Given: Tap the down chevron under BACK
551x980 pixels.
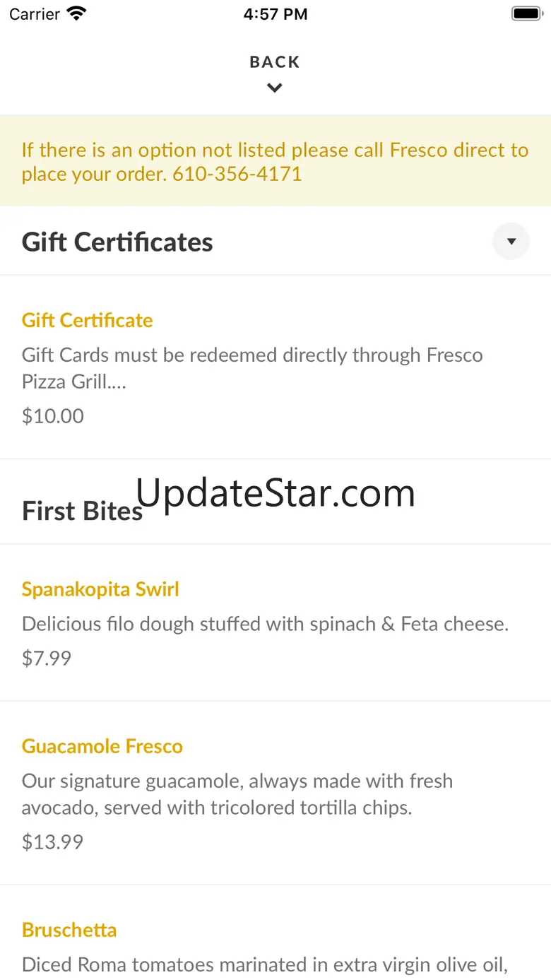Looking at the screenshot, I should tap(275, 88).
